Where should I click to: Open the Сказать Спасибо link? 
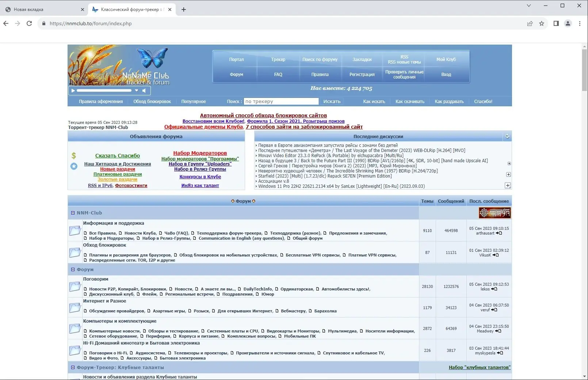(x=117, y=156)
